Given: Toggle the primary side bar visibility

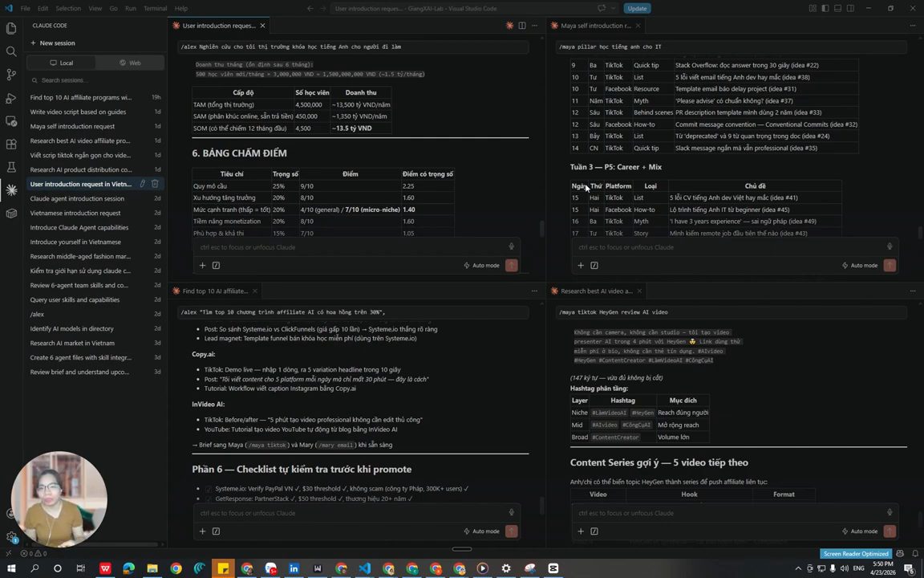Looking at the screenshot, I should 825,8.
